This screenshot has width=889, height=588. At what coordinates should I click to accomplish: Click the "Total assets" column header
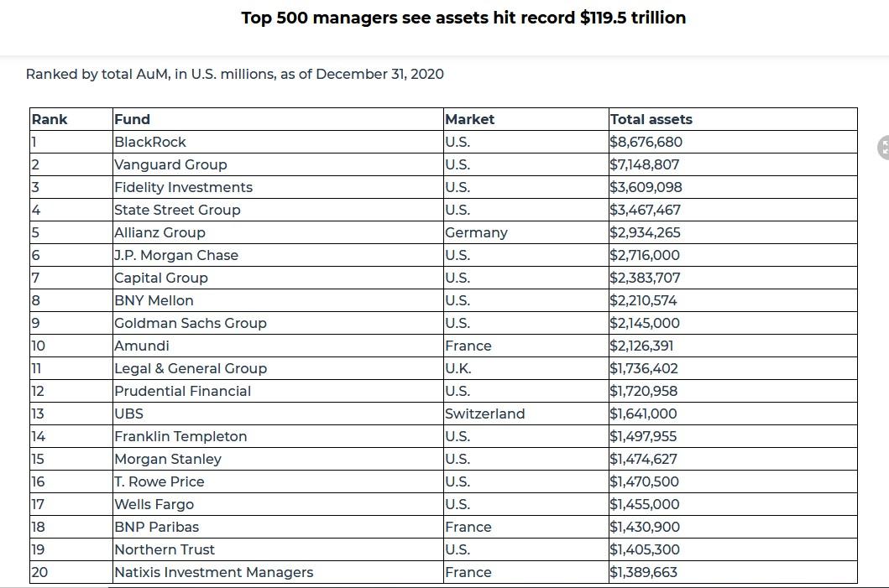tap(651, 119)
